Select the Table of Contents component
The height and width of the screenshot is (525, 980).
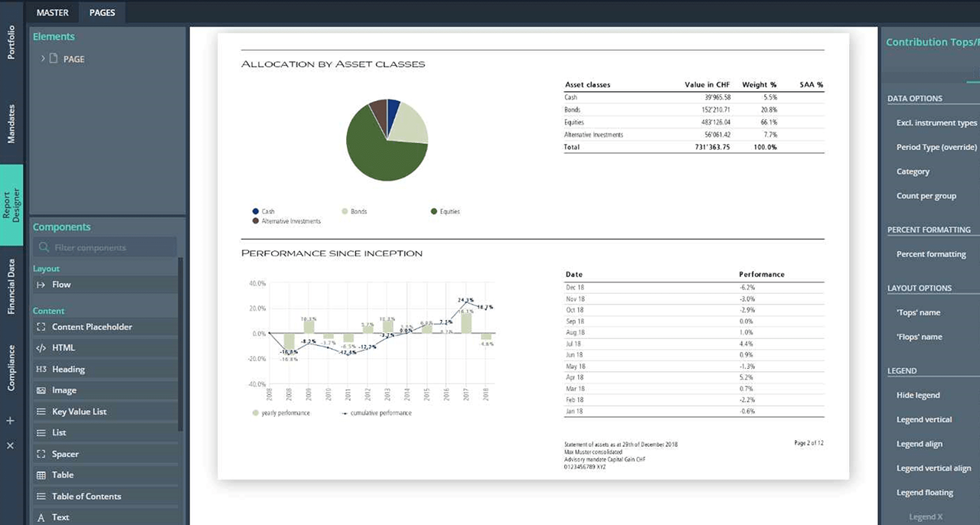[x=104, y=496]
